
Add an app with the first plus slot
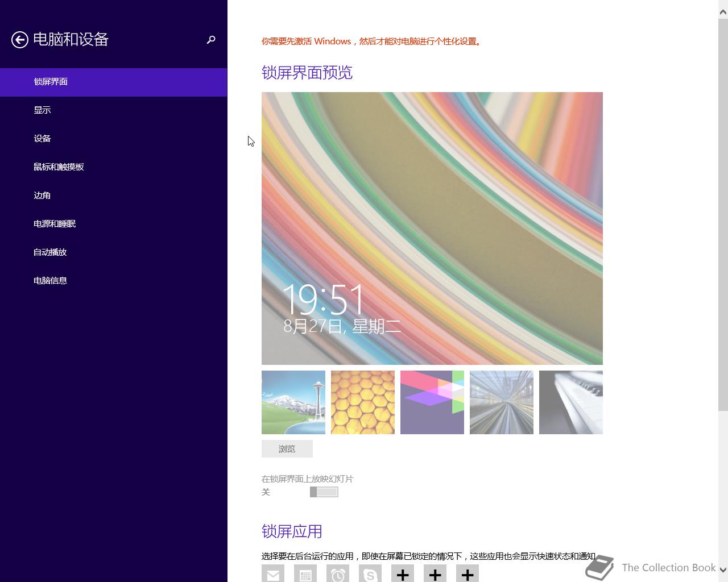[x=403, y=573]
